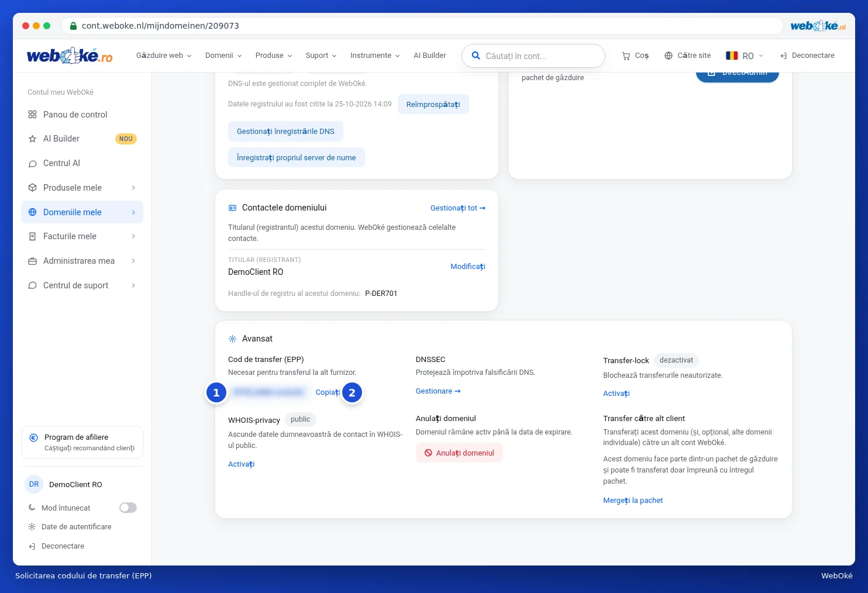Open the Produse dropdown menu
The height and width of the screenshot is (593, 868).
[x=274, y=56]
